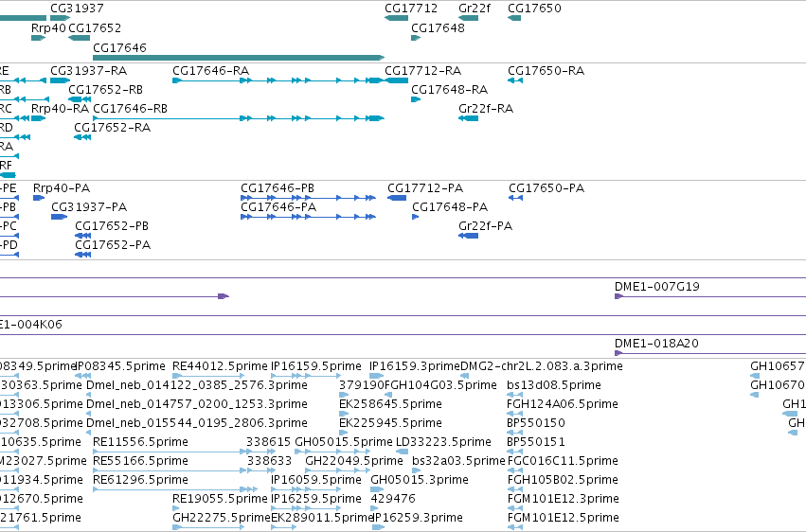Click EST EK258645.5prime

point(344,414)
